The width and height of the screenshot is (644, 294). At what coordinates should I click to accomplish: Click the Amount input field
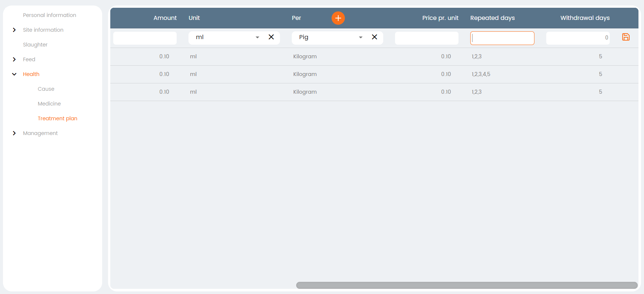point(145,38)
